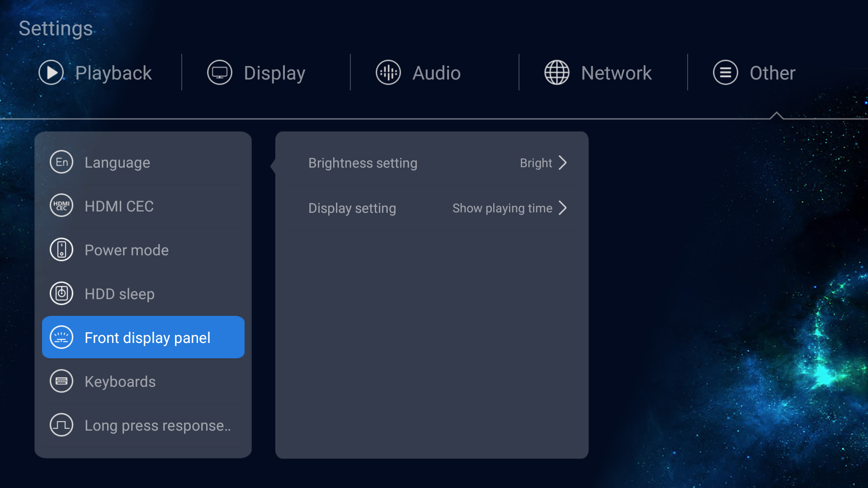Viewport: 868px width, 488px height.
Task: Switch to the Display tab
Action: [x=256, y=73]
